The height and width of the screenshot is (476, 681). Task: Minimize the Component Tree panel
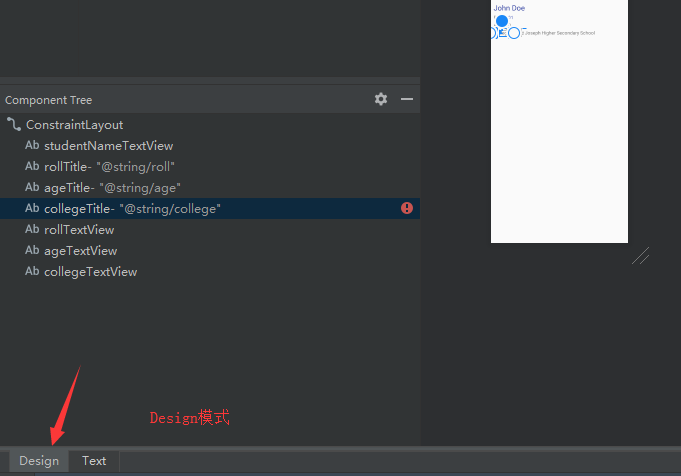pos(407,99)
